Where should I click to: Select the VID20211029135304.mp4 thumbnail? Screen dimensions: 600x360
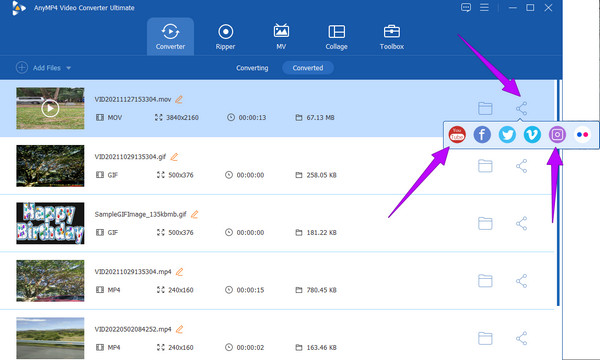(50, 281)
